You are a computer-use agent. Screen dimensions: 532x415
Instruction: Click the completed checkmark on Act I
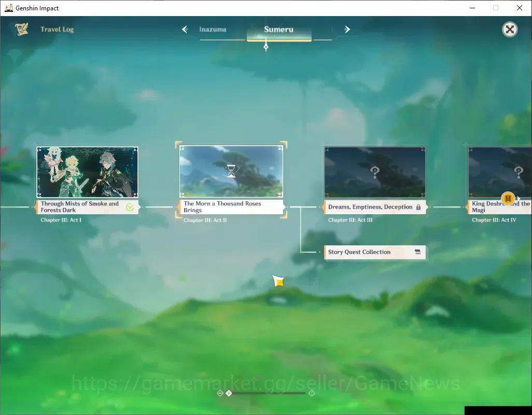(130, 207)
